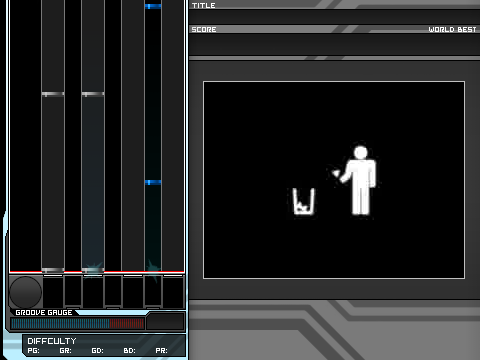Click the GR: judgment counter
The image size is (480, 360).
point(65,351)
